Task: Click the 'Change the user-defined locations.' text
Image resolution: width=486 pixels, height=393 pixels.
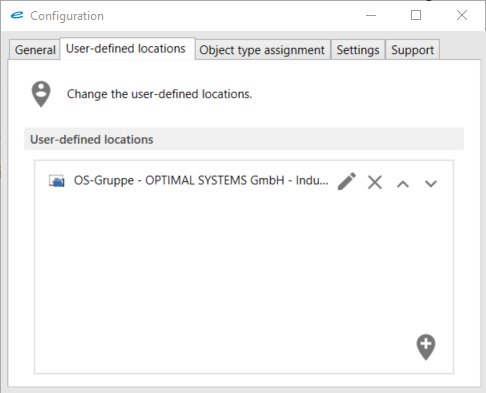Action: tap(159, 94)
